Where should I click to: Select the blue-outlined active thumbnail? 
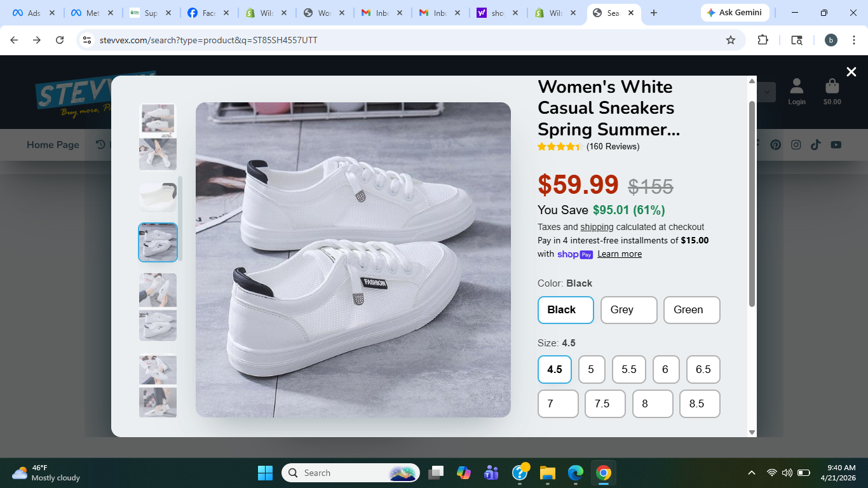pos(158,243)
